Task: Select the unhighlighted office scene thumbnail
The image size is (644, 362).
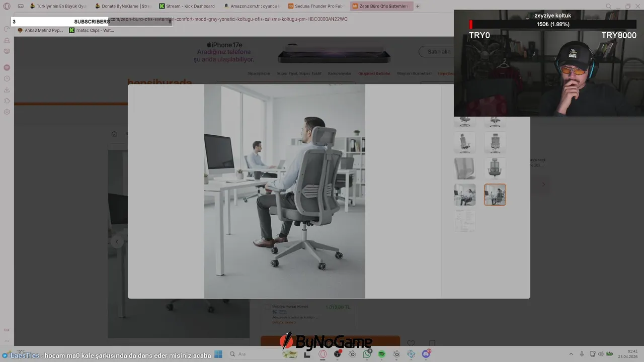Action: coord(464,195)
